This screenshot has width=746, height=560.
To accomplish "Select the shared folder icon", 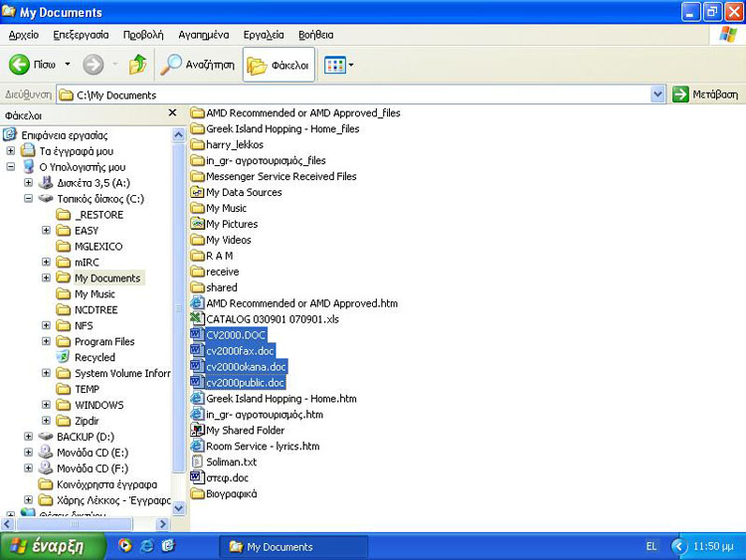I will (x=198, y=287).
